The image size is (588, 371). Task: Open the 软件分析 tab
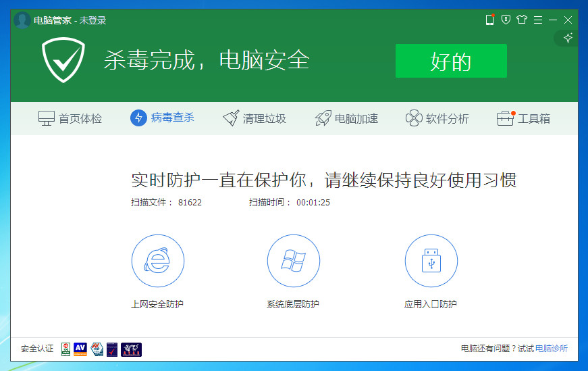[437, 118]
